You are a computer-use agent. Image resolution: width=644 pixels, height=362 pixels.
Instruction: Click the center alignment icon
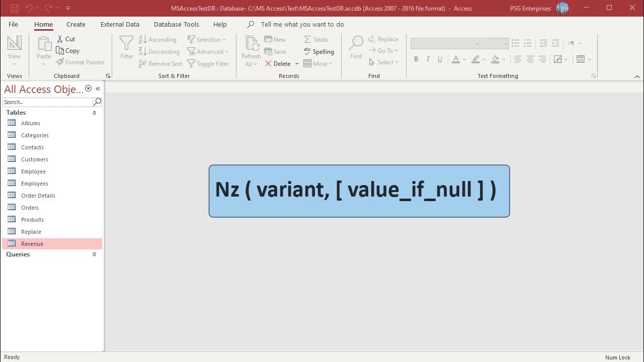coord(530,59)
